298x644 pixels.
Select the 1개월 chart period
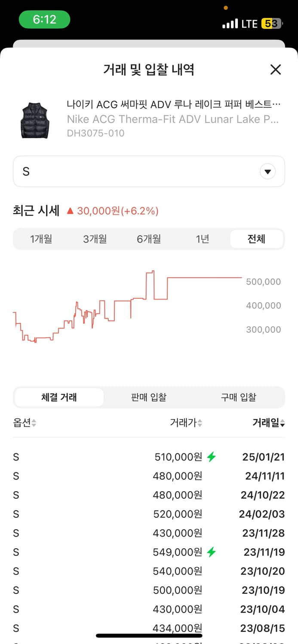click(x=41, y=239)
